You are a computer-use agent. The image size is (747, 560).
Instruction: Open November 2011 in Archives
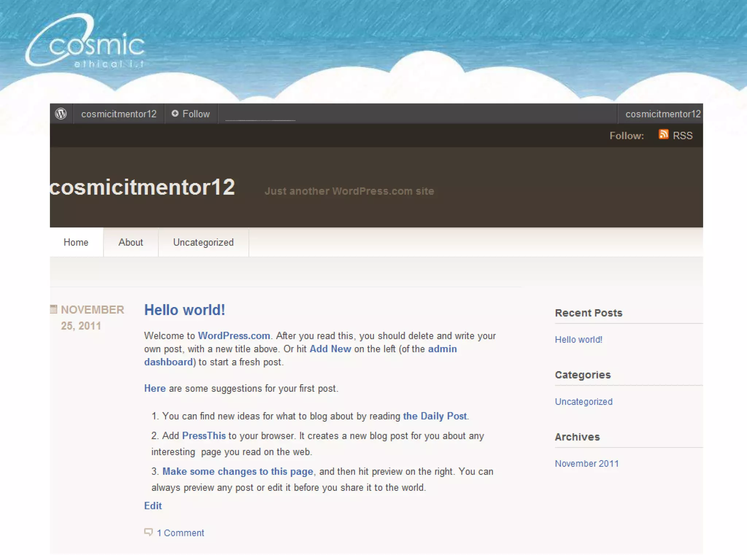pyautogui.click(x=587, y=464)
